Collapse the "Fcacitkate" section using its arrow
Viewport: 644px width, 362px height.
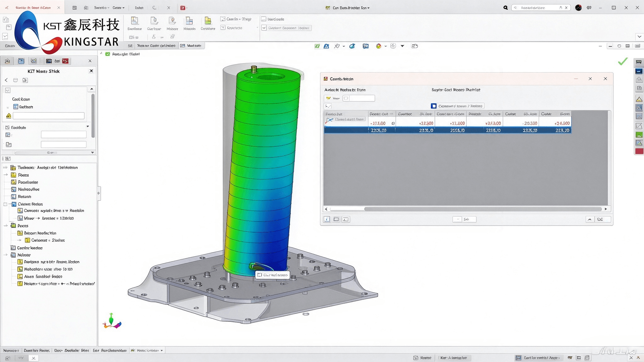(88, 126)
